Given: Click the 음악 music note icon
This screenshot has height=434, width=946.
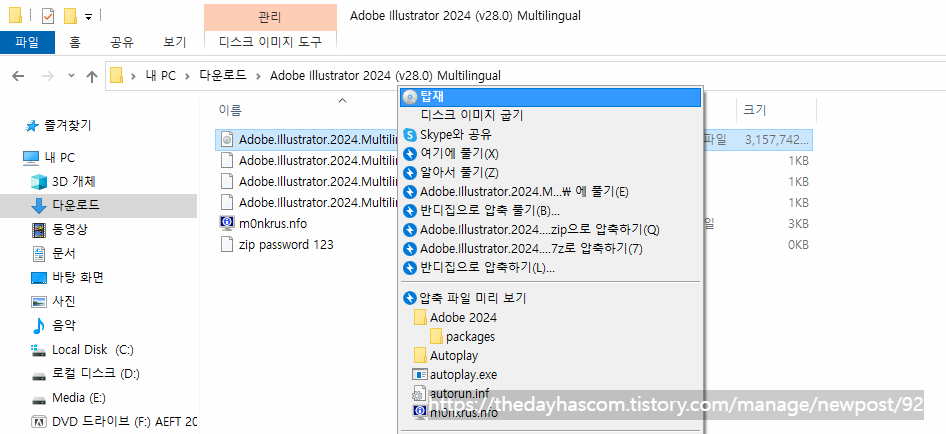Looking at the screenshot, I should (x=39, y=325).
